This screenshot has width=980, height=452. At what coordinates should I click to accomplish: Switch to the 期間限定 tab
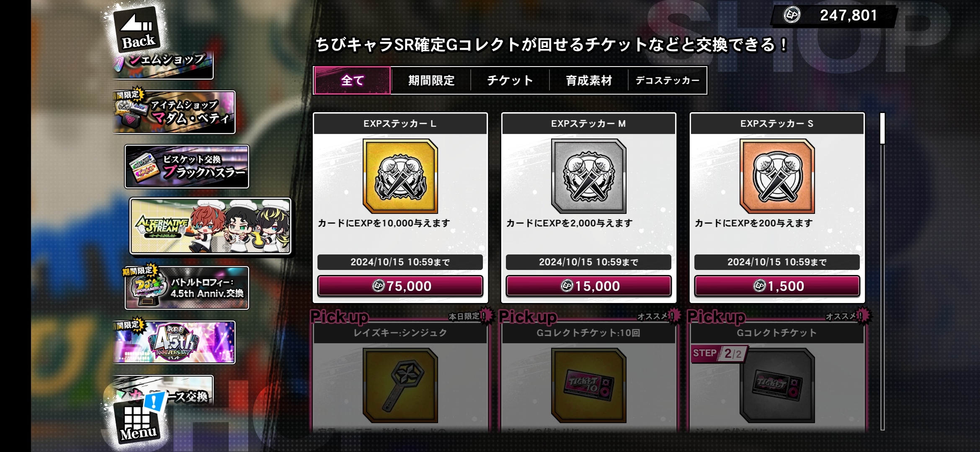[431, 80]
